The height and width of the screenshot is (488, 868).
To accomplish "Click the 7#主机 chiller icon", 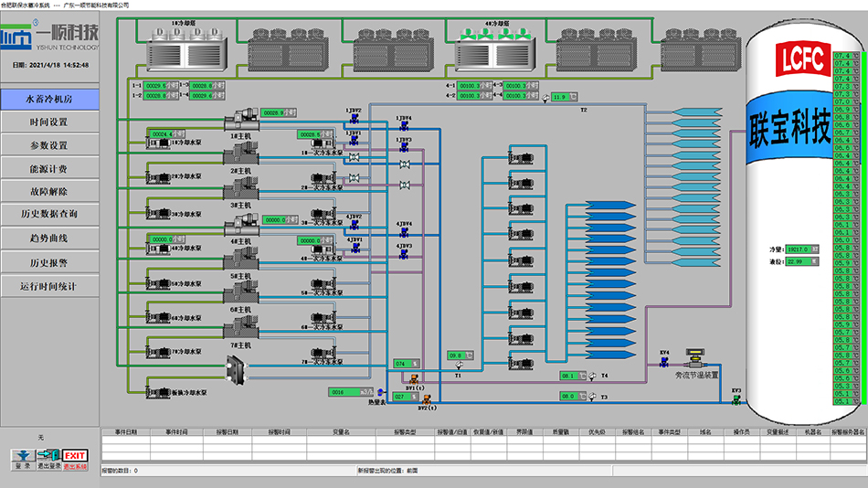I will [241, 328].
